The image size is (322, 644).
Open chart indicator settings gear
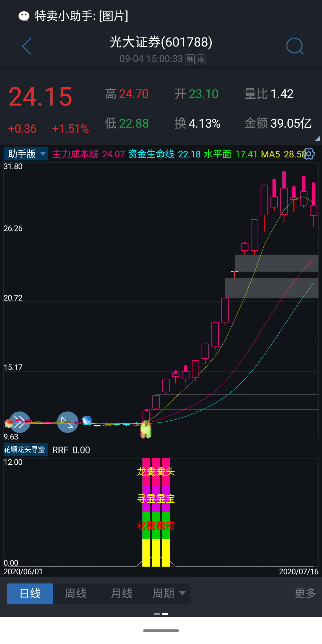point(309,154)
